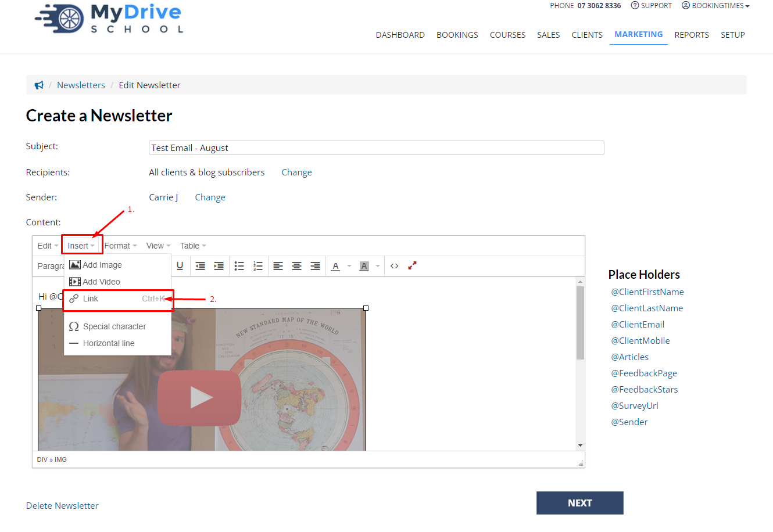Insert @Articles placeholder
This screenshot has width=773, height=532.
[630, 357]
